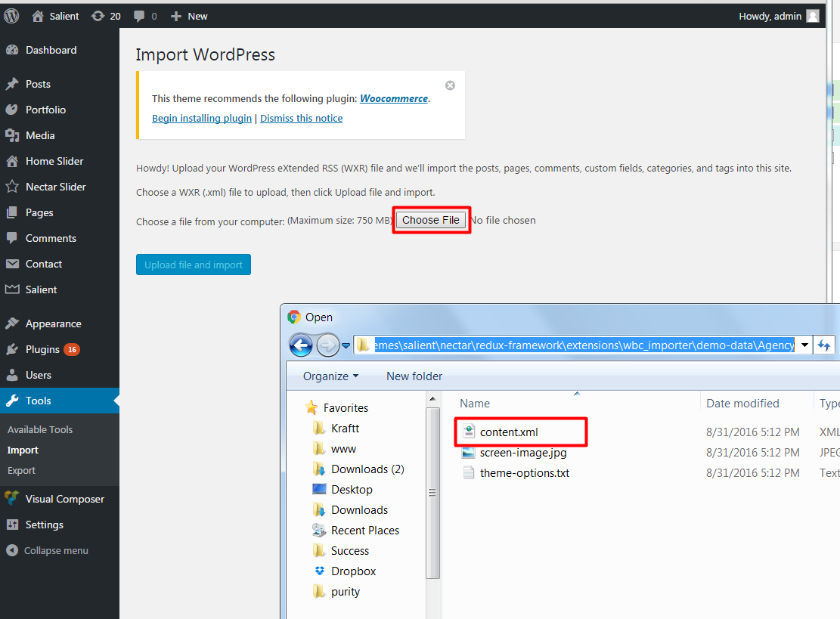Click the navigation pane scroll-up arrow
This screenshot has width=840, height=619.
click(x=432, y=399)
